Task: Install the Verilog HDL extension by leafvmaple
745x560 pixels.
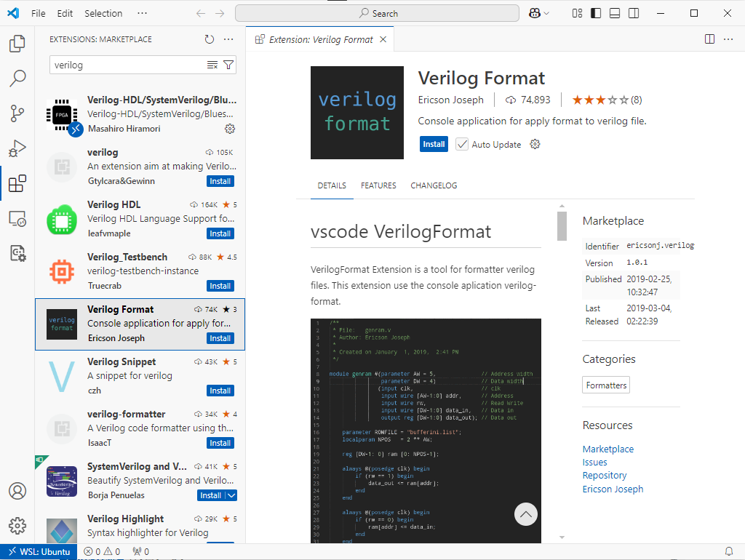Action: (x=220, y=233)
